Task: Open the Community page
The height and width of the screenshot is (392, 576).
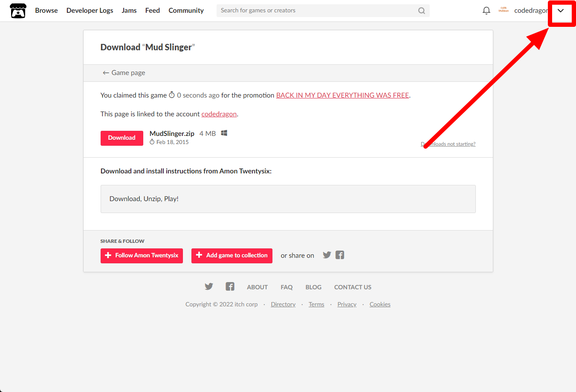Action: tap(186, 11)
